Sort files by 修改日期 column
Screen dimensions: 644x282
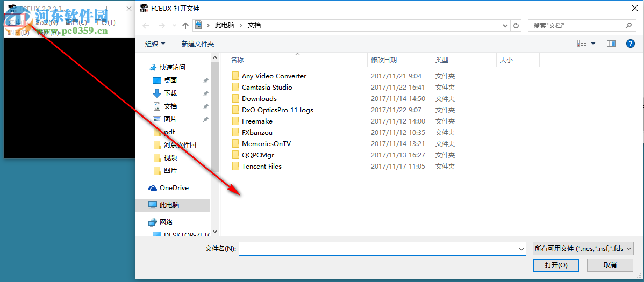(384, 60)
